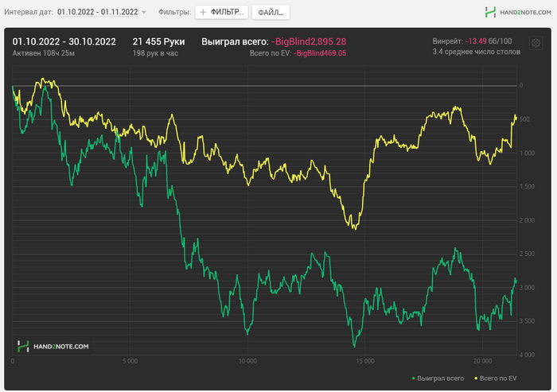Screen dimensions: 557x392
Task: Toggle the Всего по EV legend series
Action: pyautogui.click(x=496, y=378)
